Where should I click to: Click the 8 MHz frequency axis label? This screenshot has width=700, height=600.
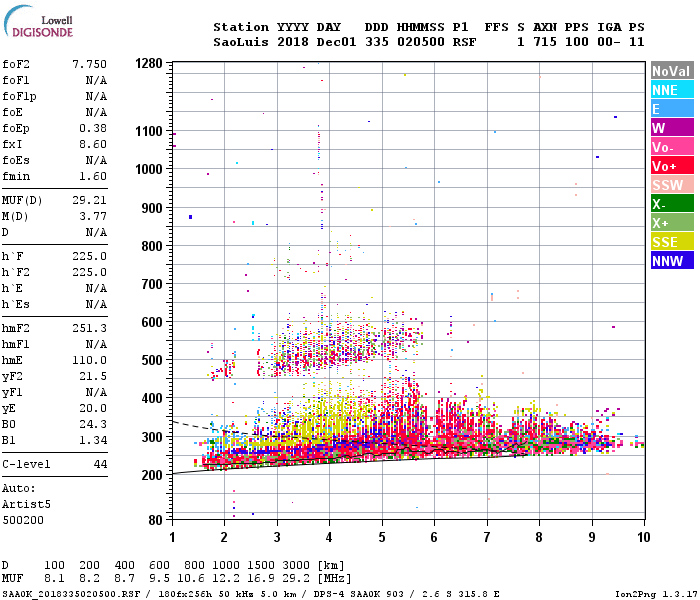click(x=539, y=537)
